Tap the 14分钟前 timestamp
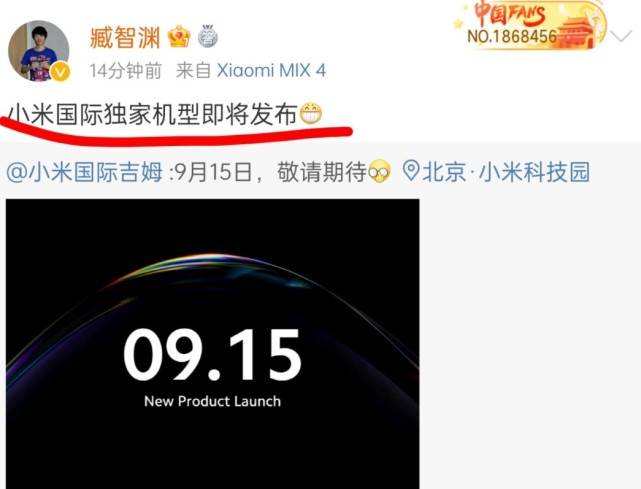 pyautogui.click(x=126, y=71)
